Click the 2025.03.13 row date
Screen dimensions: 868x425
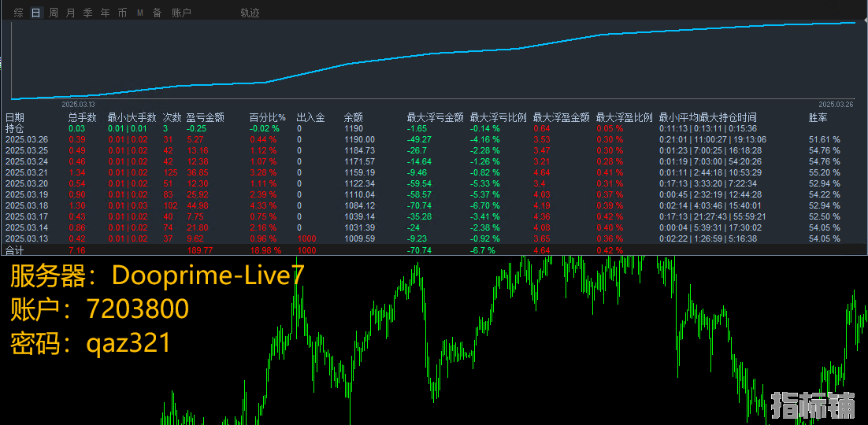[27, 239]
